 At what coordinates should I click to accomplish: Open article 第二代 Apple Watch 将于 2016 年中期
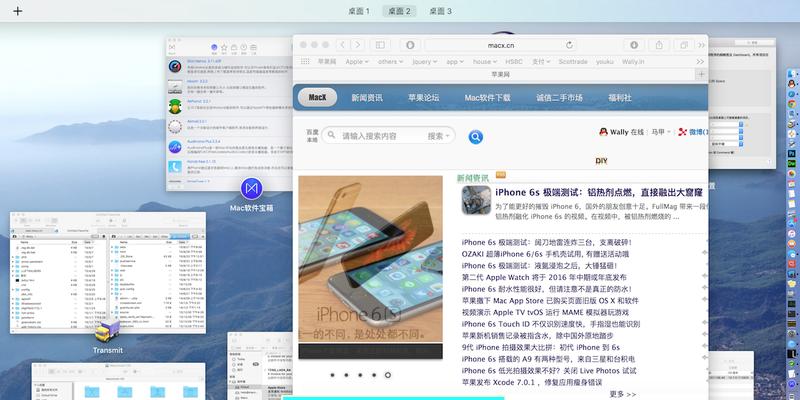543,277
